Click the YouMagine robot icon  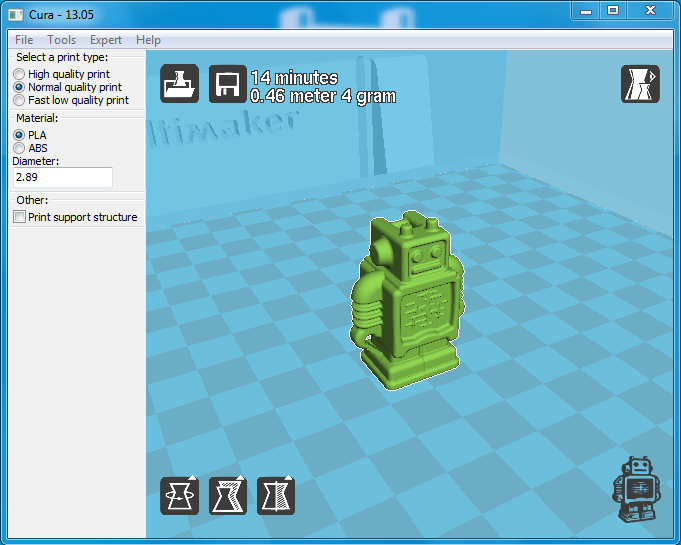(x=637, y=489)
